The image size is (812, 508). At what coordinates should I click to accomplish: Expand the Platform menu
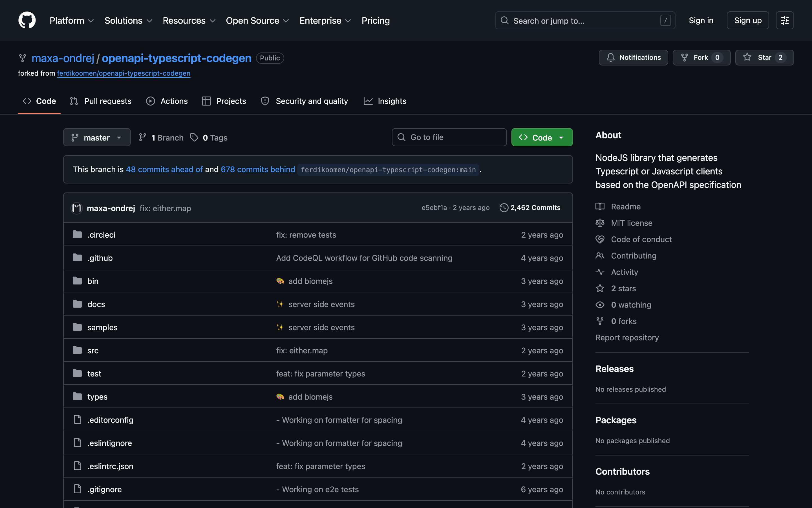(72, 21)
